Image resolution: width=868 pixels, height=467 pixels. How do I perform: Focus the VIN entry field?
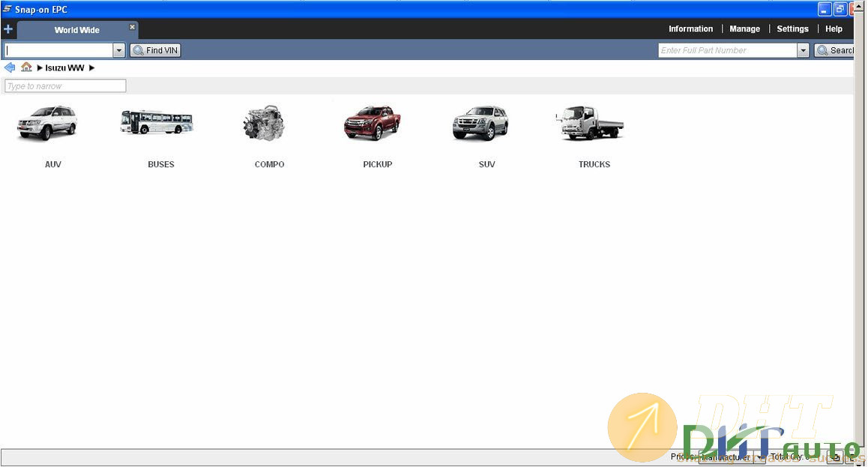coord(58,50)
